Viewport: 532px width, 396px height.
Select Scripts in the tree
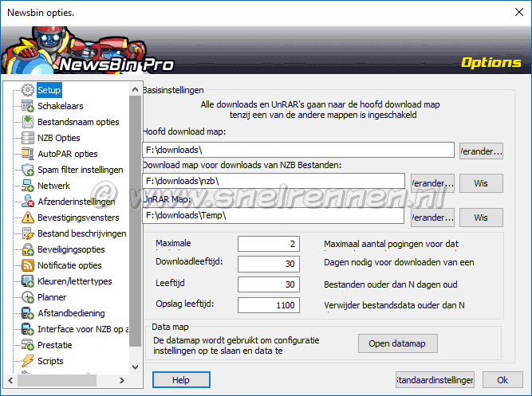tap(50, 361)
